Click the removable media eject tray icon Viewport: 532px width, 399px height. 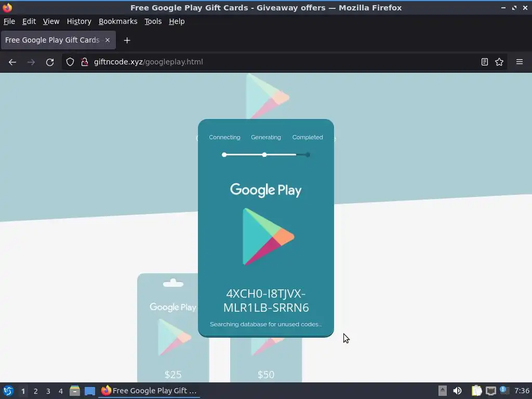pyautogui.click(x=443, y=391)
